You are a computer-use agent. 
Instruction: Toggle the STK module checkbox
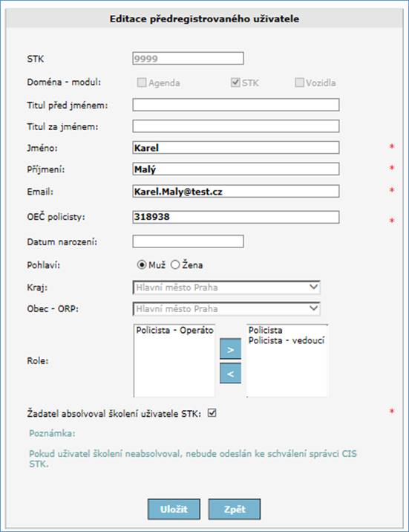(235, 82)
